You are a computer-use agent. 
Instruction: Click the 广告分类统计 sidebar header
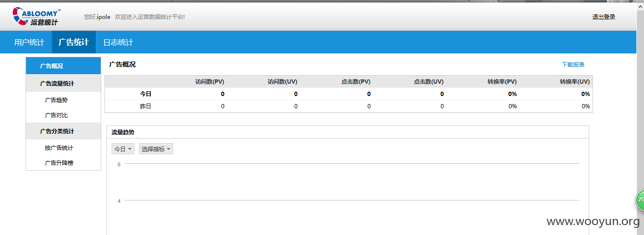point(63,131)
